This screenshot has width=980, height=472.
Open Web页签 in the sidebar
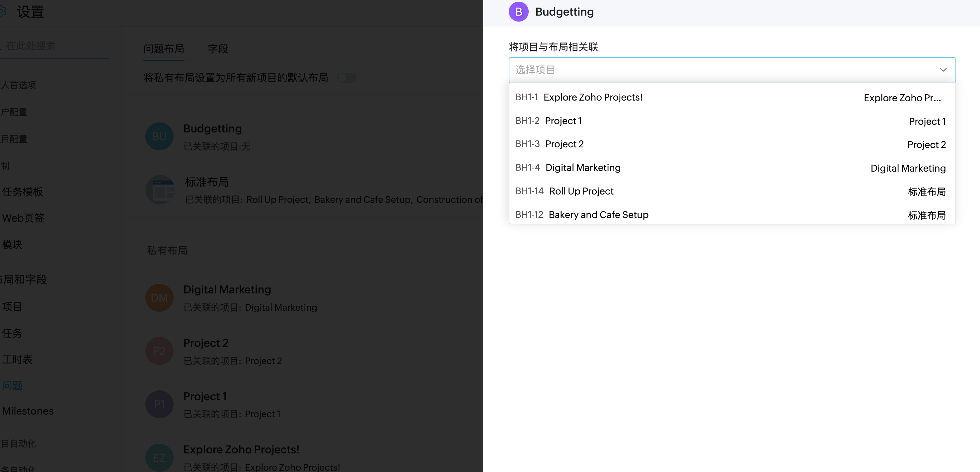click(23, 218)
